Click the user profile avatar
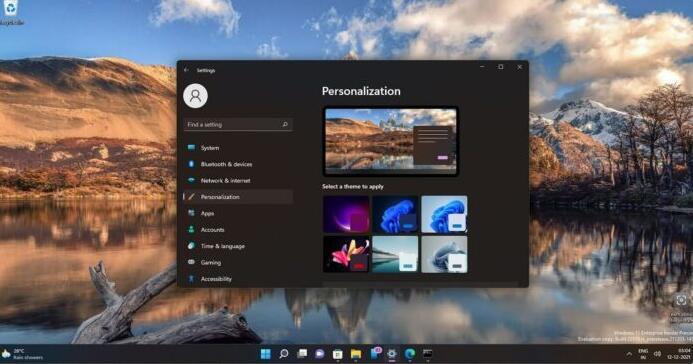The image size is (693, 364). pyautogui.click(x=195, y=95)
